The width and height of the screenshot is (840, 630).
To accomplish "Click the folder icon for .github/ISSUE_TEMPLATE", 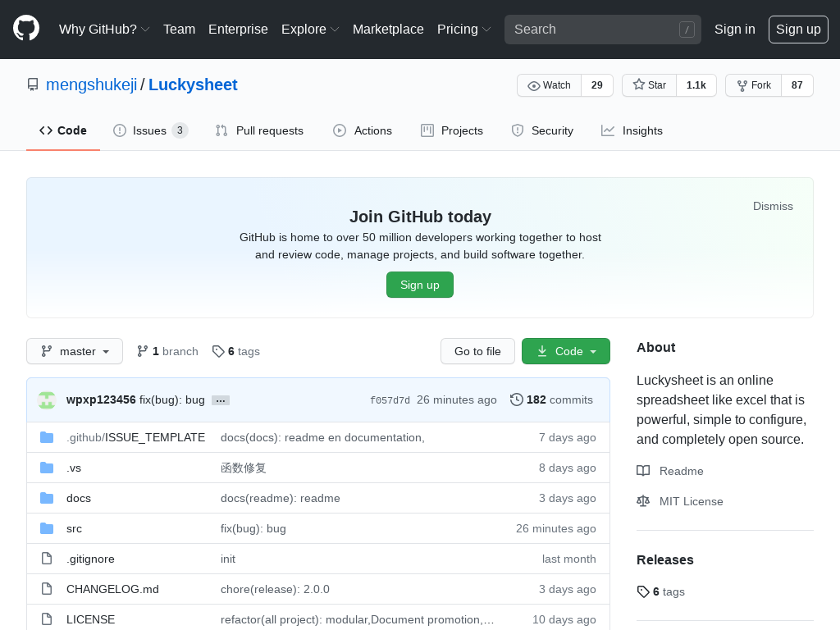I will [x=47, y=437].
